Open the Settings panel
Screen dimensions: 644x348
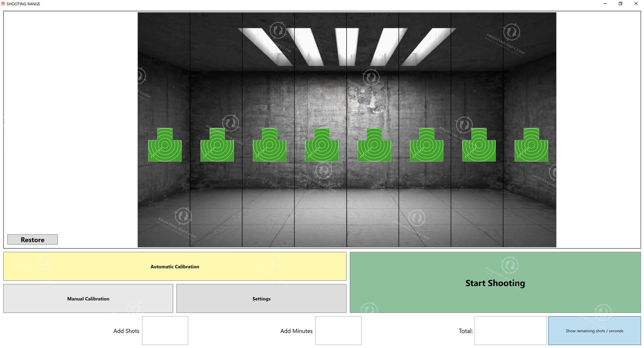tap(261, 299)
